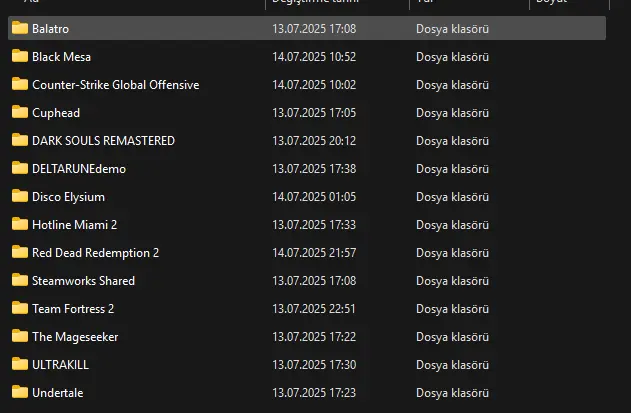Click the DARK SOULS REMASTERED folder icon
This screenshot has width=631, height=413.
coord(20,140)
